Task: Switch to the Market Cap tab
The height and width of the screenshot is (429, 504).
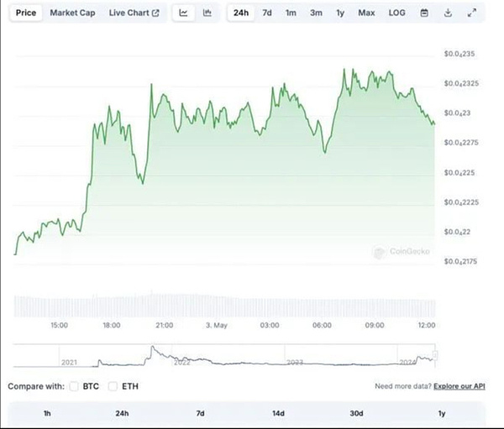Action: click(x=71, y=13)
